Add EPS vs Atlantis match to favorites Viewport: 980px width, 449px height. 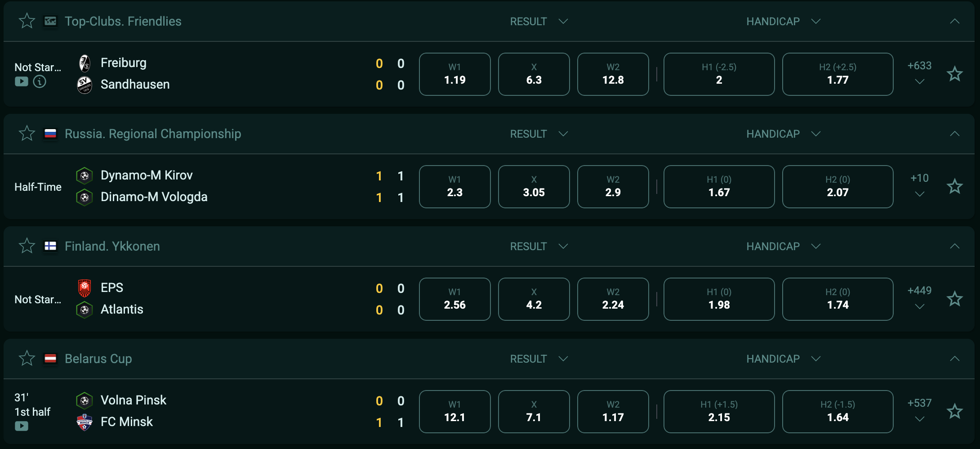(x=954, y=299)
